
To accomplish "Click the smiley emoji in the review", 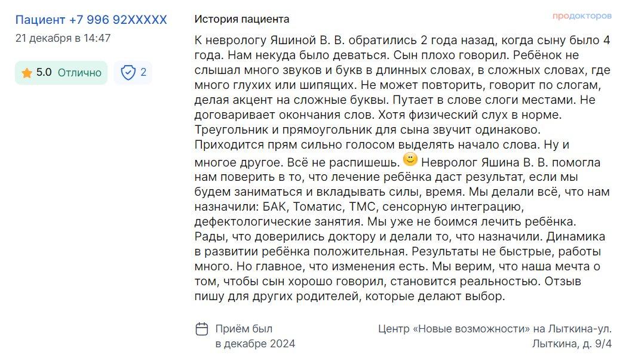I will pyautogui.click(x=410, y=159).
